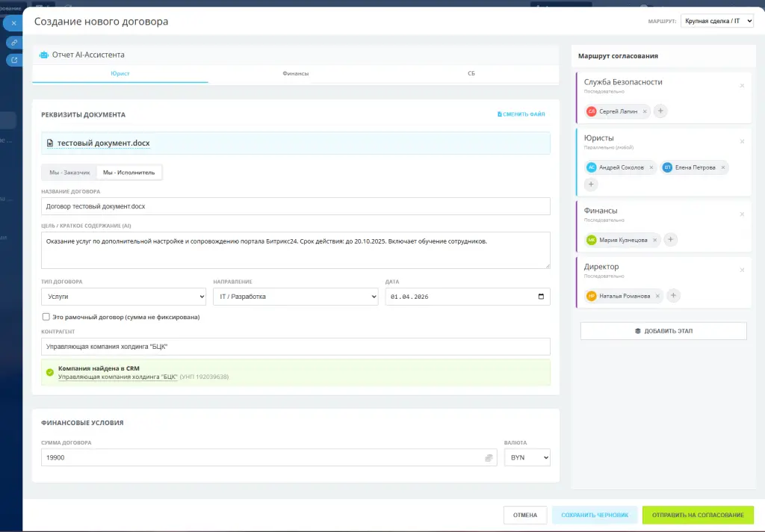Remove Андрей Соколов from Юристы stage

[651, 167]
